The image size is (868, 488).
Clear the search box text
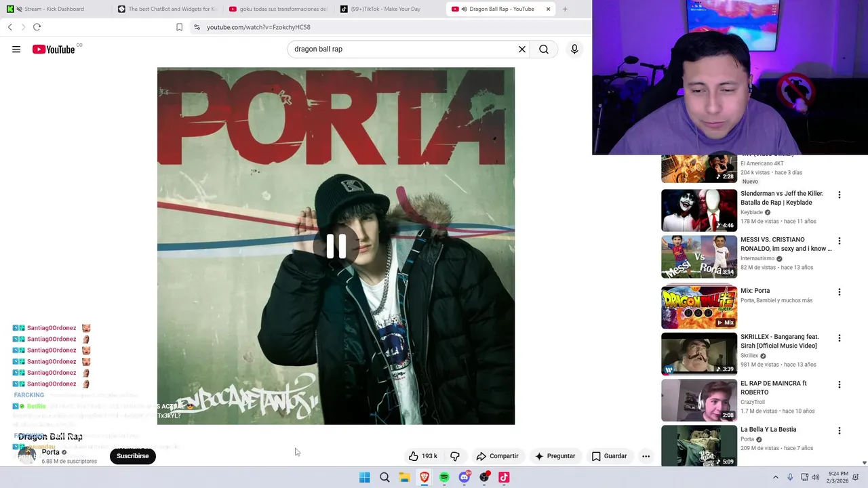click(522, 49)
